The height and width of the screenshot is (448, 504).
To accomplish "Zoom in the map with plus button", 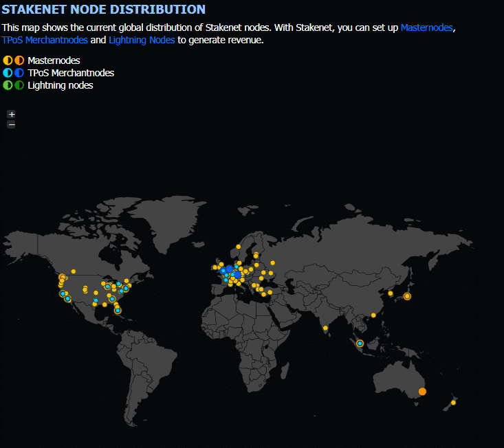I will click(x=12, y=114).
